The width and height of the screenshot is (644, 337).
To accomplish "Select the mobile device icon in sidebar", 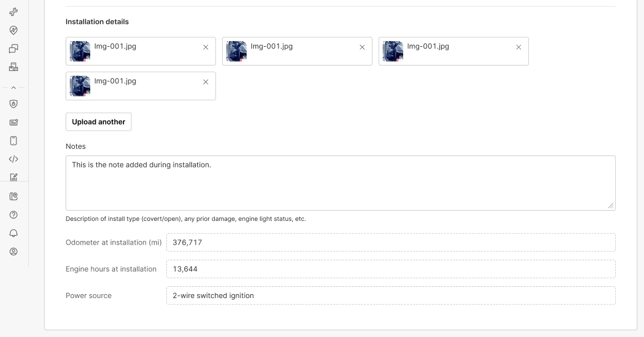I will (14, 141).
